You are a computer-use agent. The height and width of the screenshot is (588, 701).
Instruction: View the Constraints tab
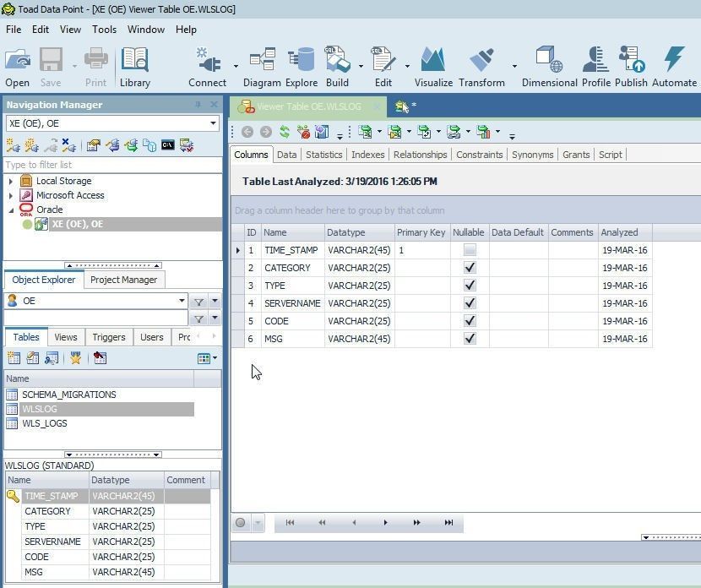(479, 155)
